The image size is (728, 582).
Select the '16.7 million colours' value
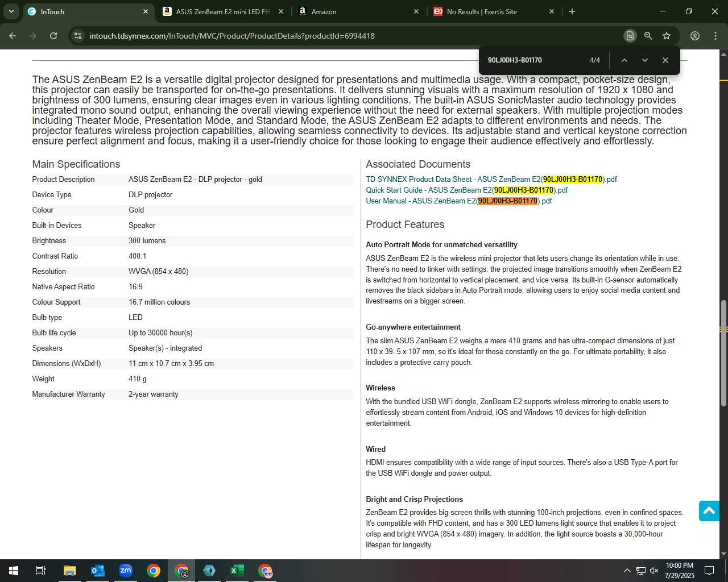[x=159, y=302]
